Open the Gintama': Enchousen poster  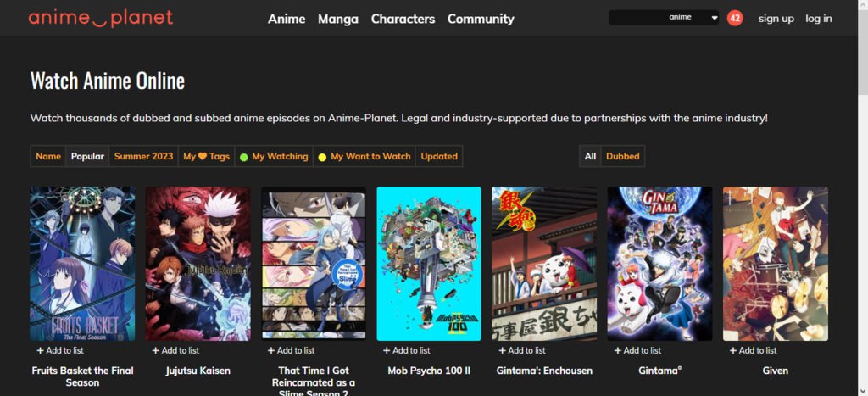click(544, 264)
